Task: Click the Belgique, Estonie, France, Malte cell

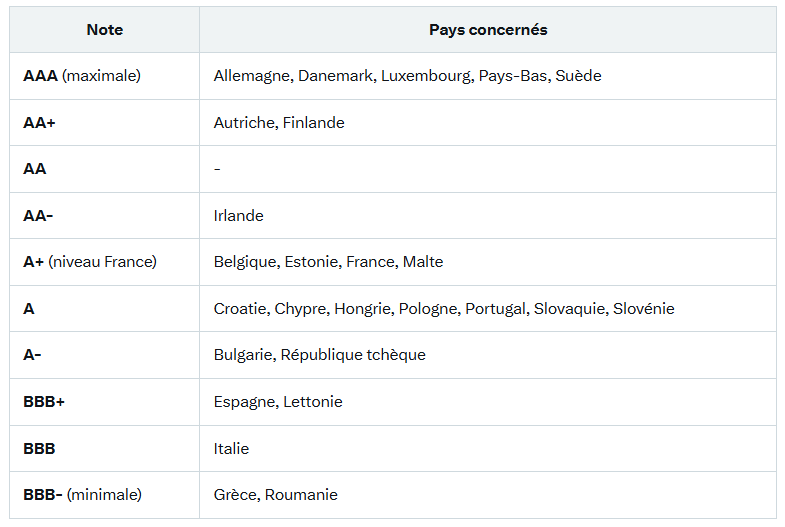Action: (x=488, y=262)
